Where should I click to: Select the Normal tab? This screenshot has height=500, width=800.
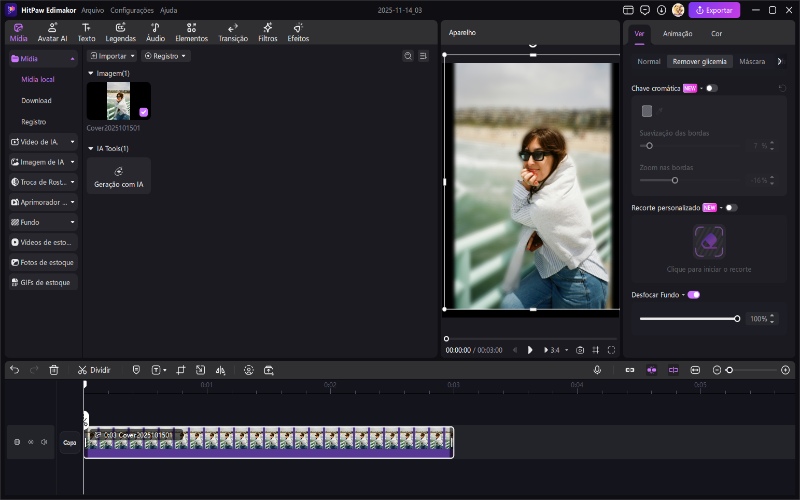(648, 61)
